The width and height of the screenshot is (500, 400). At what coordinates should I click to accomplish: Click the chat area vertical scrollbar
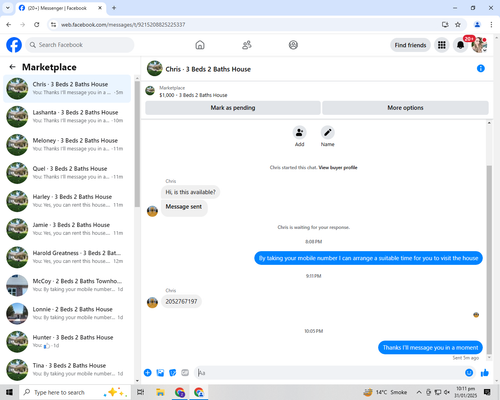[489, 260]
